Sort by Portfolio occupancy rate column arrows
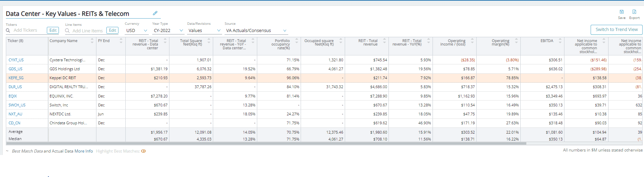 click(297, 41)
